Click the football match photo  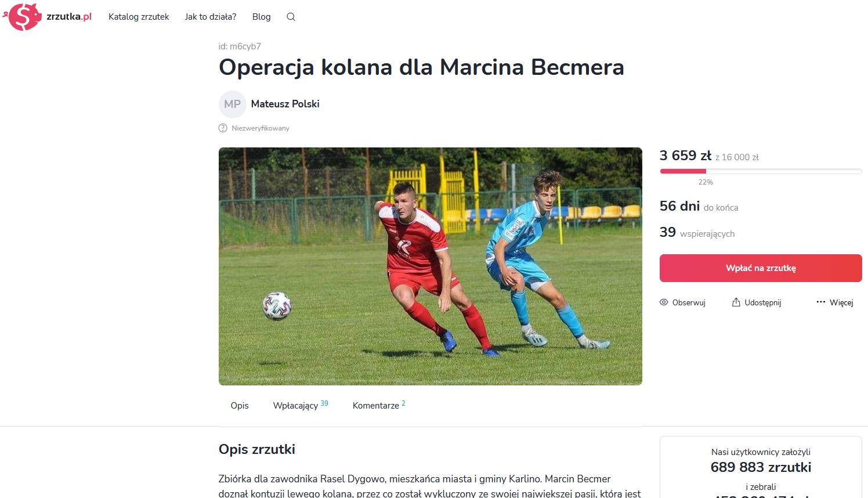point(431,266)
